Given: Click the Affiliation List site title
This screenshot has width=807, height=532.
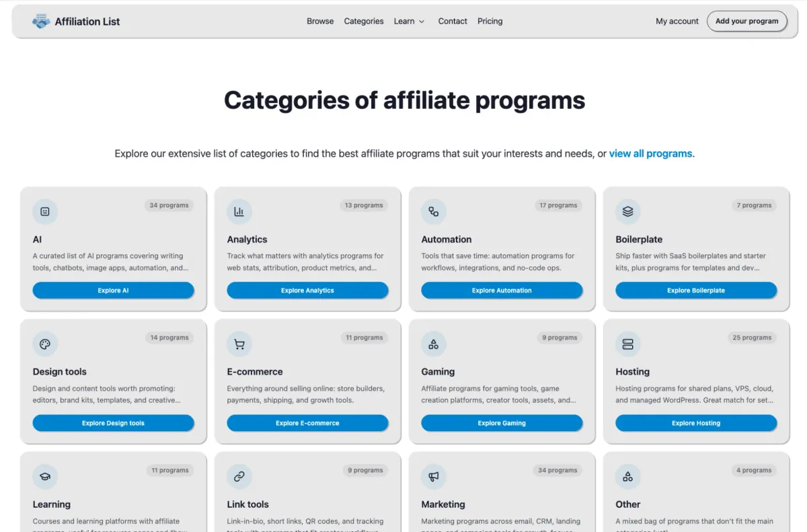Looking at the screenshot, I should tap(87, 22).
